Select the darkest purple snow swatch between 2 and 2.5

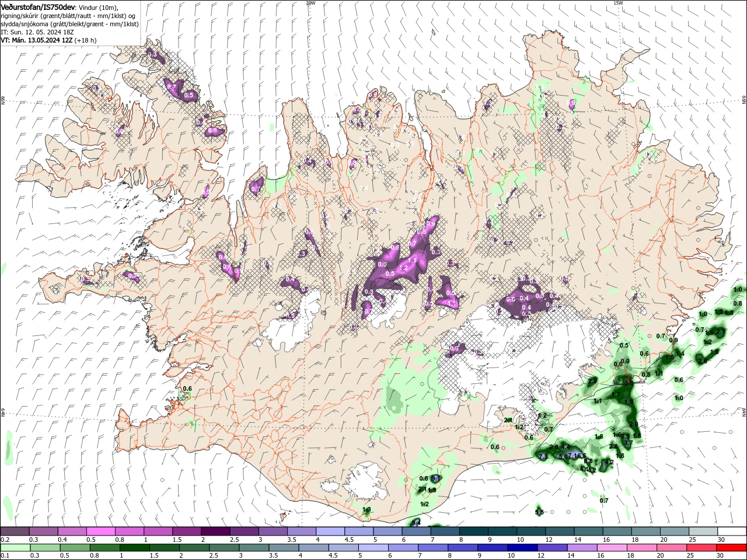[x=215, y=531]
